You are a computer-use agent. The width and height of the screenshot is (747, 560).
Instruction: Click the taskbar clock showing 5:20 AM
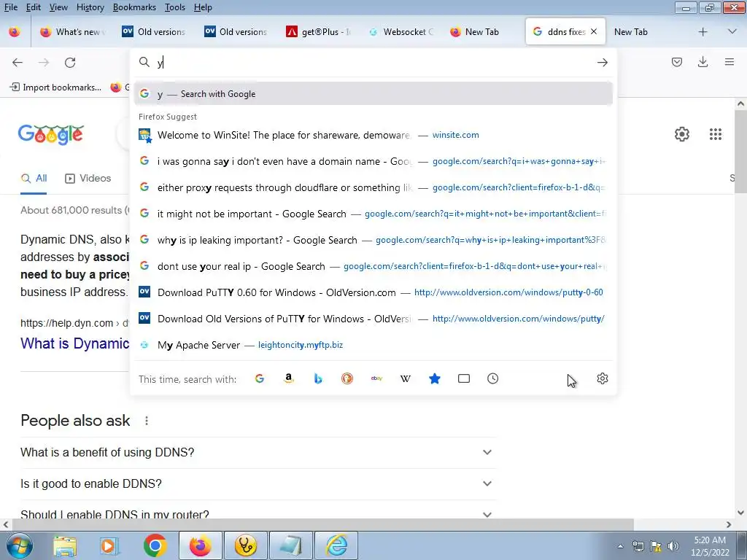coord(710,546)
